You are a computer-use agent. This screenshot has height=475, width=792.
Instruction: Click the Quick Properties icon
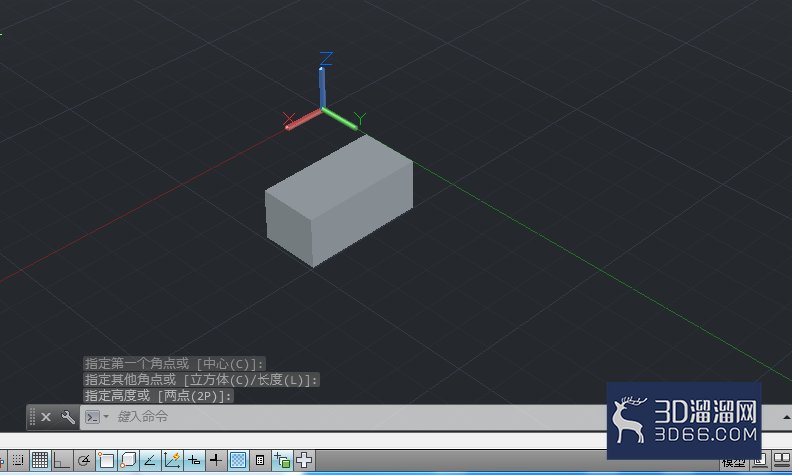click(x=260, y=460)
